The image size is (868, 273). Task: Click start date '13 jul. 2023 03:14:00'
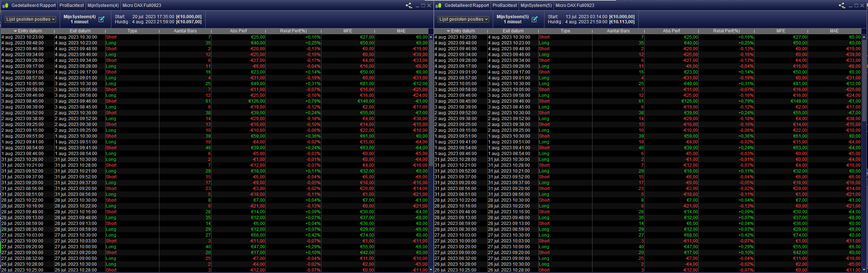pos(586,17)
